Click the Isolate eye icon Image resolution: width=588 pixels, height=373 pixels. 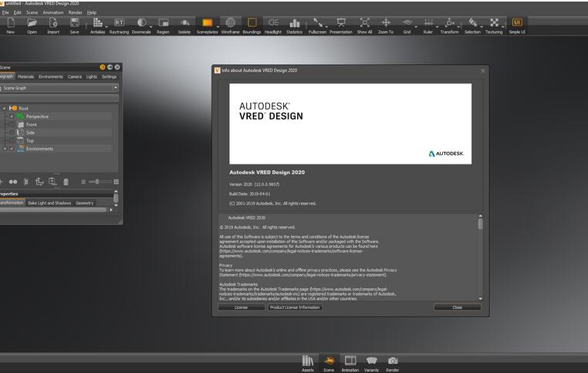tap(184, 23)
